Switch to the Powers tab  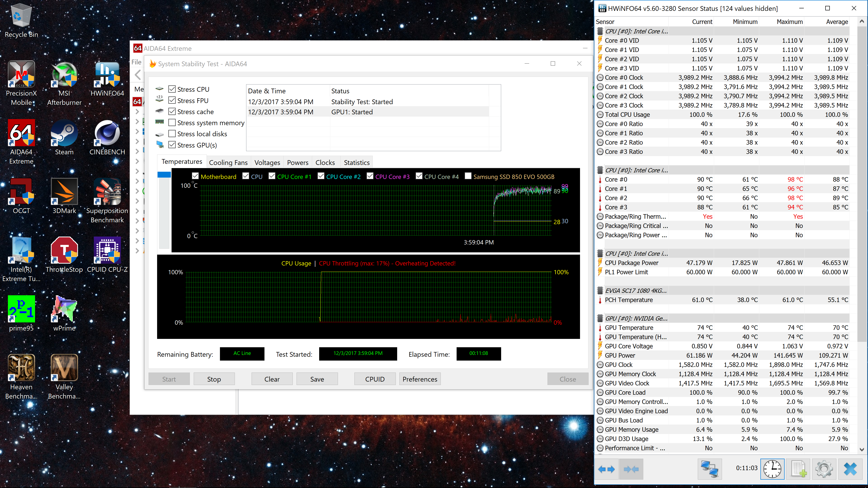(x=297, y=163)
